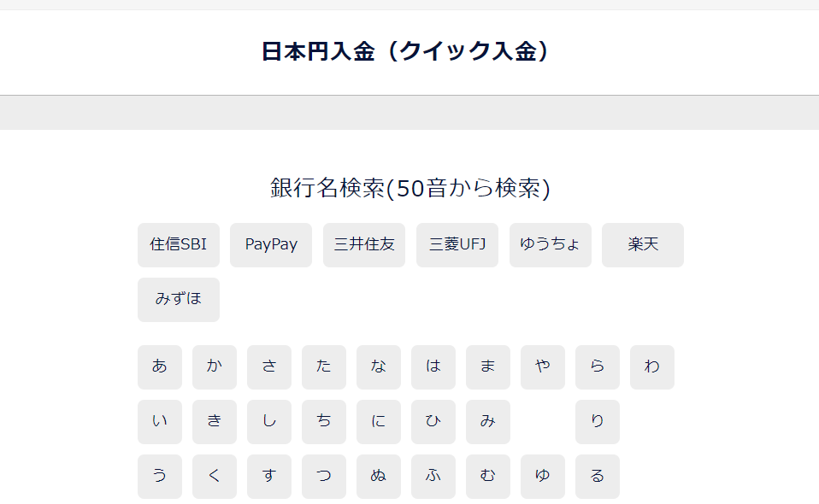Choose PayPay bank shortcut

pyautogui.click(x=271, y=245)
